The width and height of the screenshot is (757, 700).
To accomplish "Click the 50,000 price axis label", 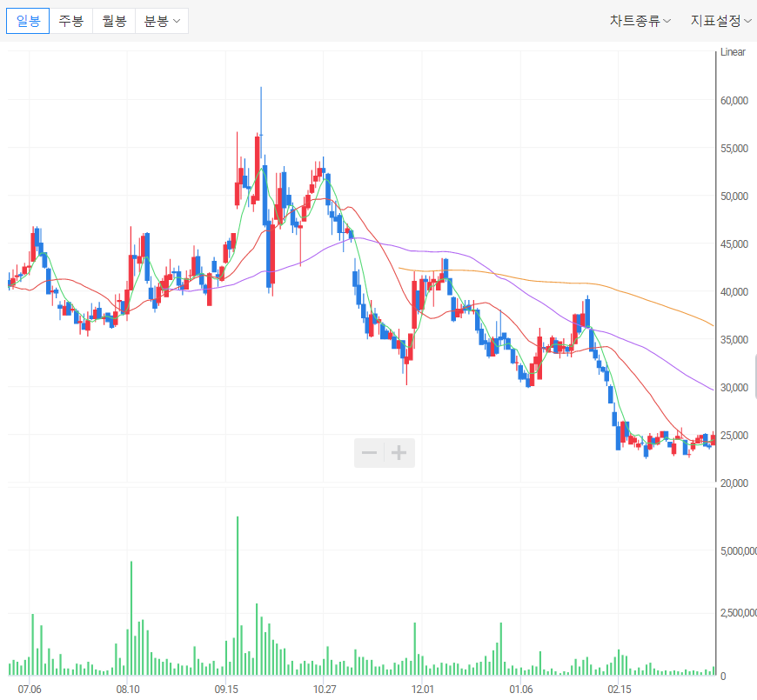I will [734, 197].
